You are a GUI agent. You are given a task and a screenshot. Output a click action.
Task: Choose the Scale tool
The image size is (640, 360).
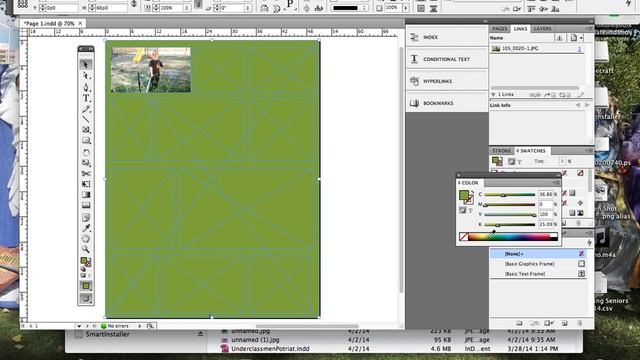coord(86,163)
